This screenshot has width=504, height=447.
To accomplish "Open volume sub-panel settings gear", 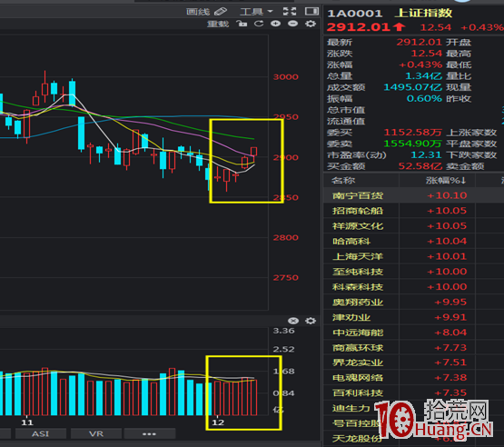I will 311,321.
